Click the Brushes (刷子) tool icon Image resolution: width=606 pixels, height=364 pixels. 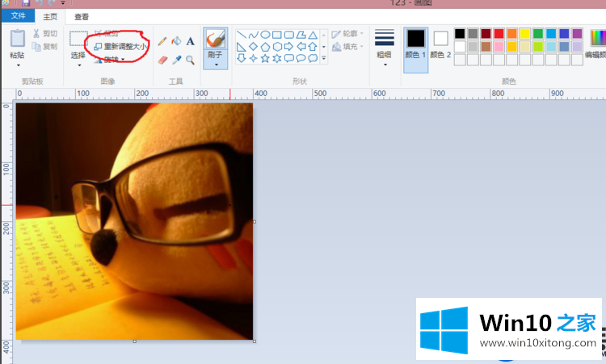pos(215,39)
